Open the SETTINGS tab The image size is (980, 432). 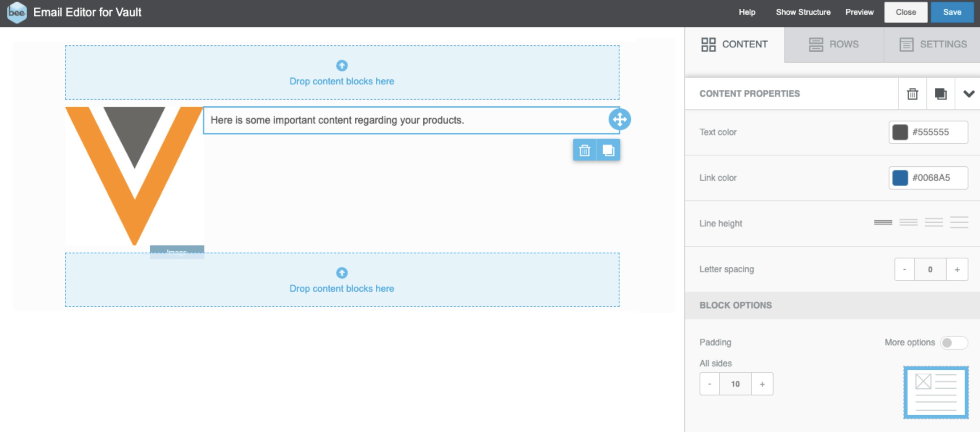point(933,44)
